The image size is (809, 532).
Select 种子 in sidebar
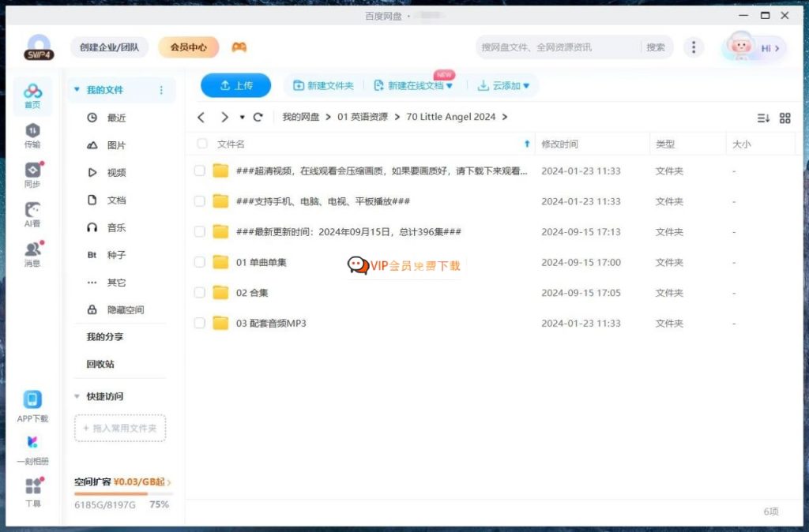pos(116,255)
